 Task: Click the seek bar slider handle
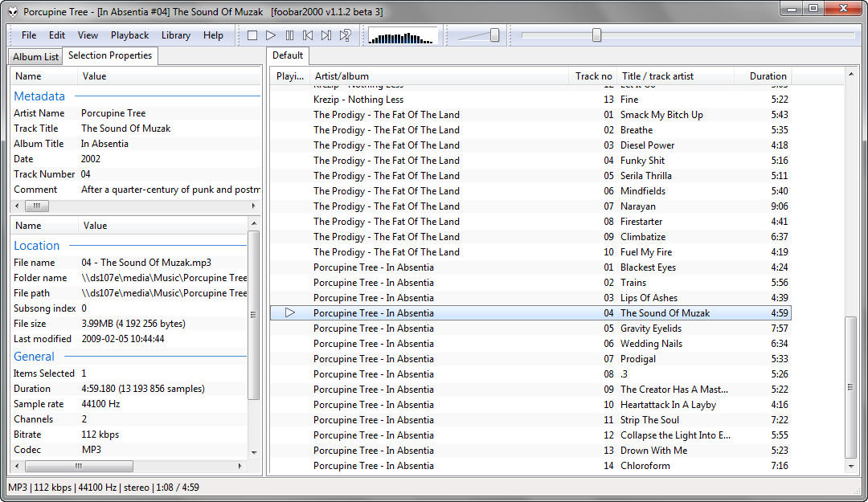596,35
